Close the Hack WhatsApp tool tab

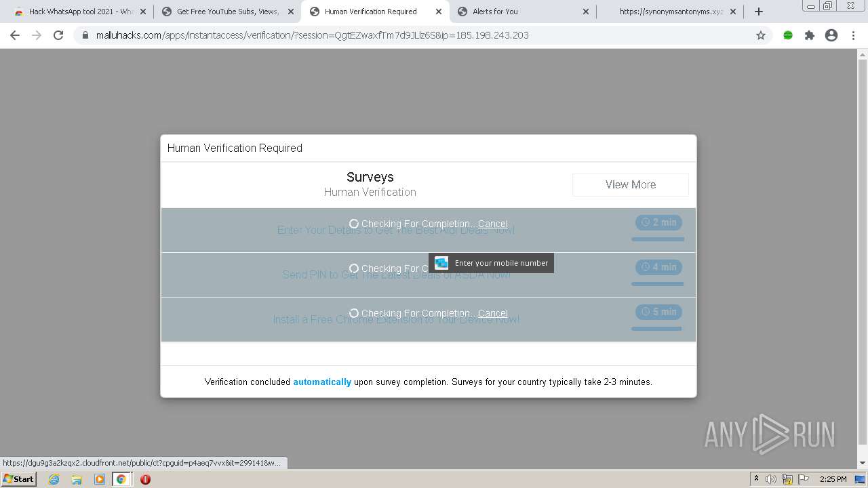point(143,12)
